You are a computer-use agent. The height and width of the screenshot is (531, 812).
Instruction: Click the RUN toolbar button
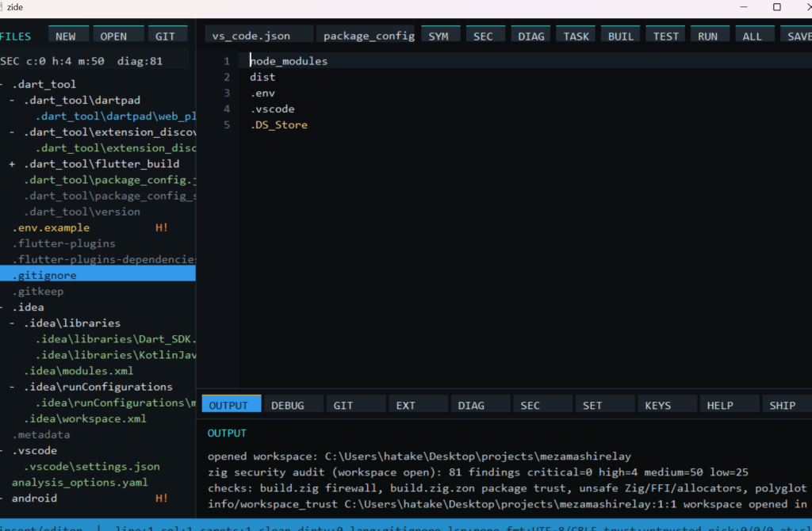(x=710, y=36)
